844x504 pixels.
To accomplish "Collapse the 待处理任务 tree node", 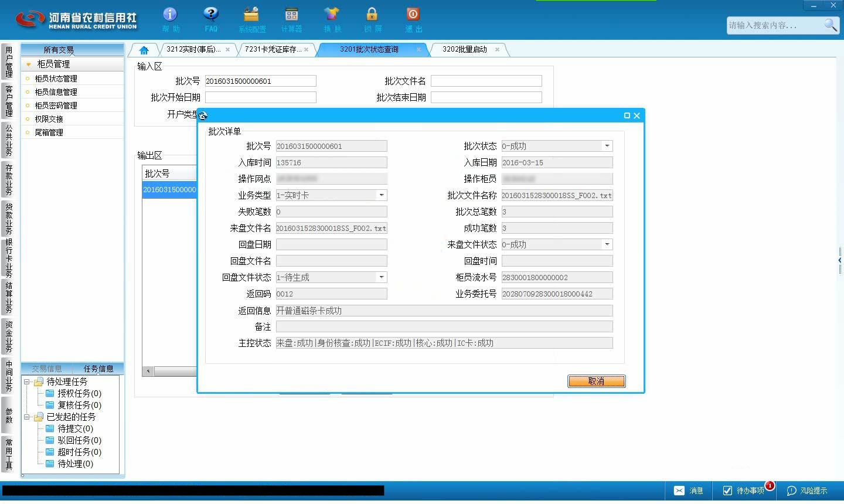I will tap(26, 382).
